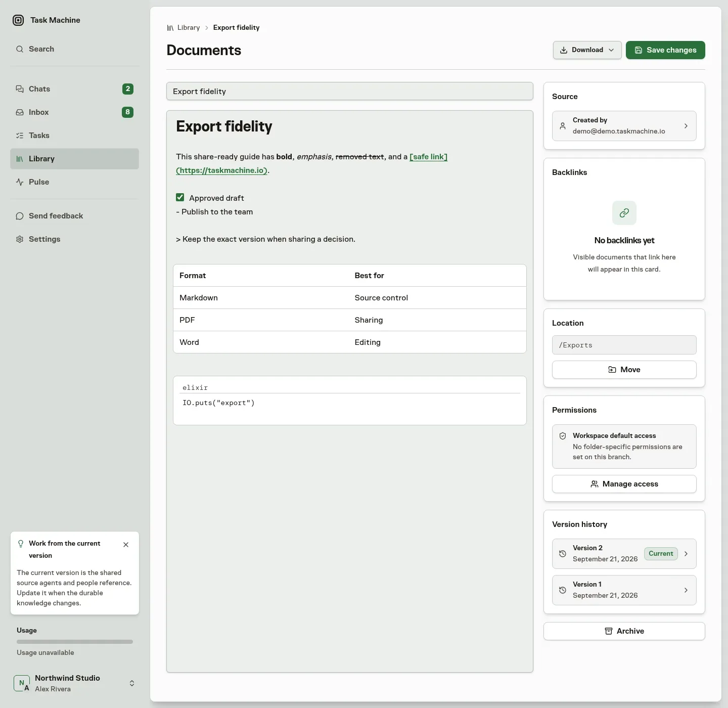Click the Pulse activity icon
728x708 pixels.
tap(20, 182)
